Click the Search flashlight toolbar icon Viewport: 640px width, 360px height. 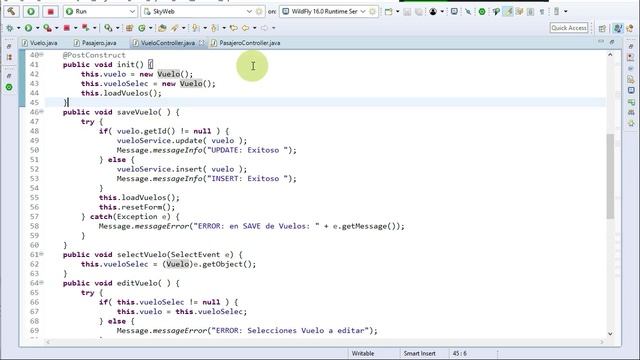point(175,28)
